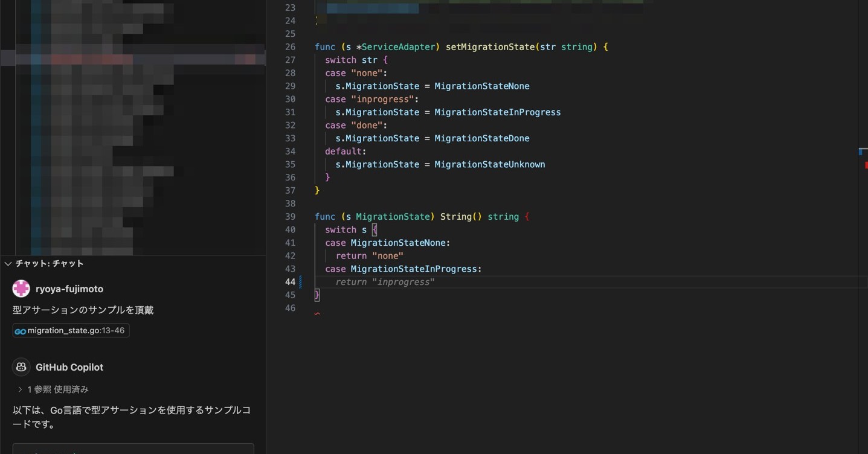Image resolution: width=868 pixels, height=454 pixels.
Task: Click the chat message 型アサーションのサンプルを頂戴
Action: click(83, 310)
